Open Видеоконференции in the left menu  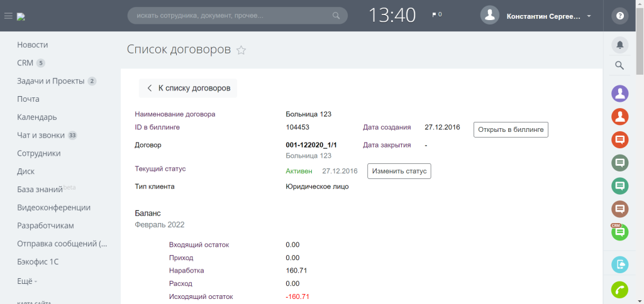click(x=54, y=207)
